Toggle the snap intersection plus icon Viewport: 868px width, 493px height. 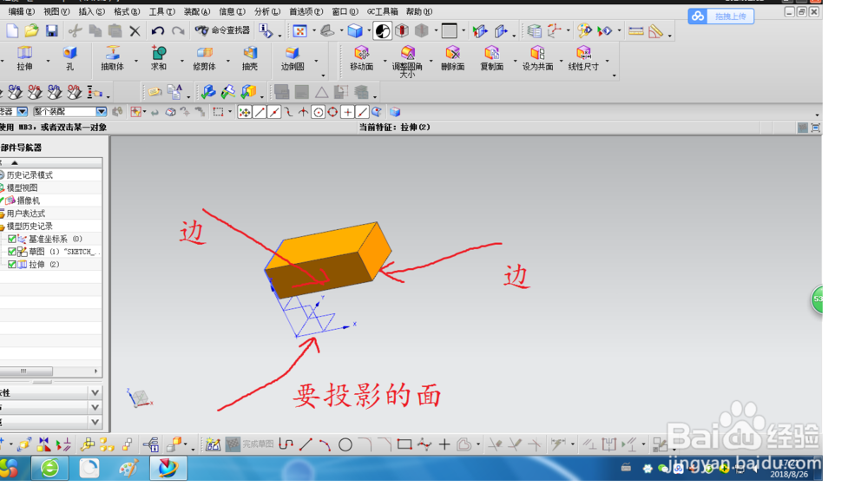pos(347,112)
